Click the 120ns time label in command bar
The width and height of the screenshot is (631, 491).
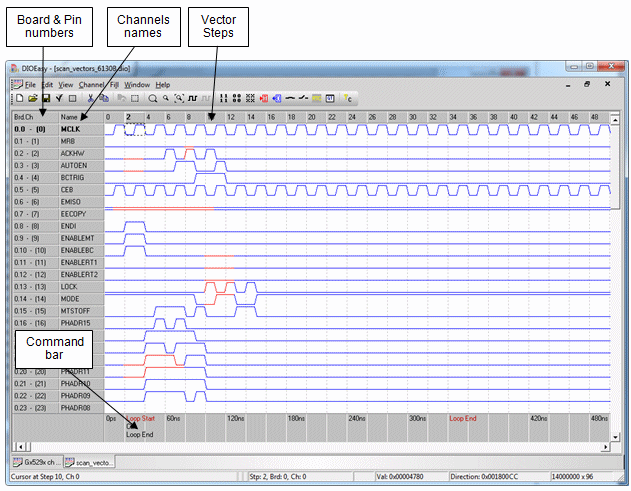click(x=236, y=418)
